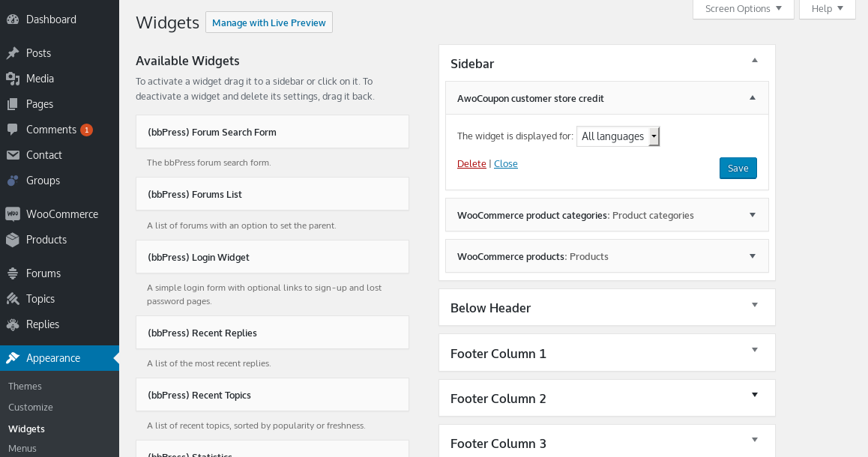Click the WooCommerce logo icon
This screenshot has width=868, height=457.
pyautogui.click(x=13, y=214)
